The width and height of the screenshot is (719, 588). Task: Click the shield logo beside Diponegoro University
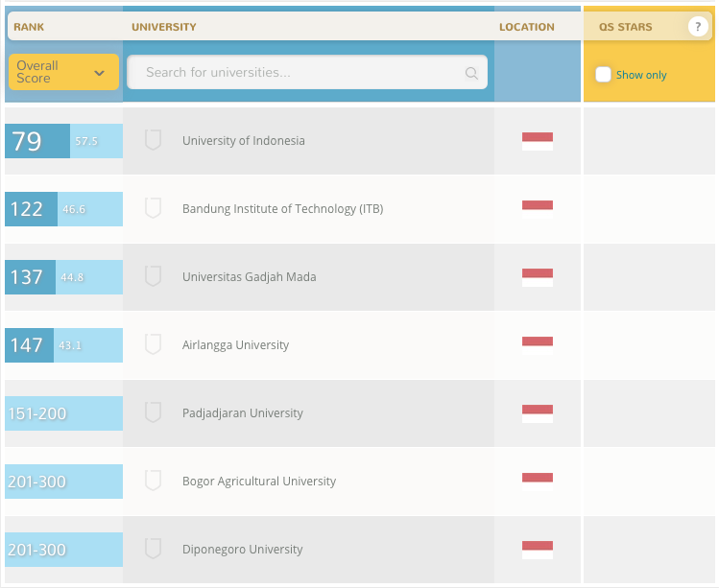[154, 549]
